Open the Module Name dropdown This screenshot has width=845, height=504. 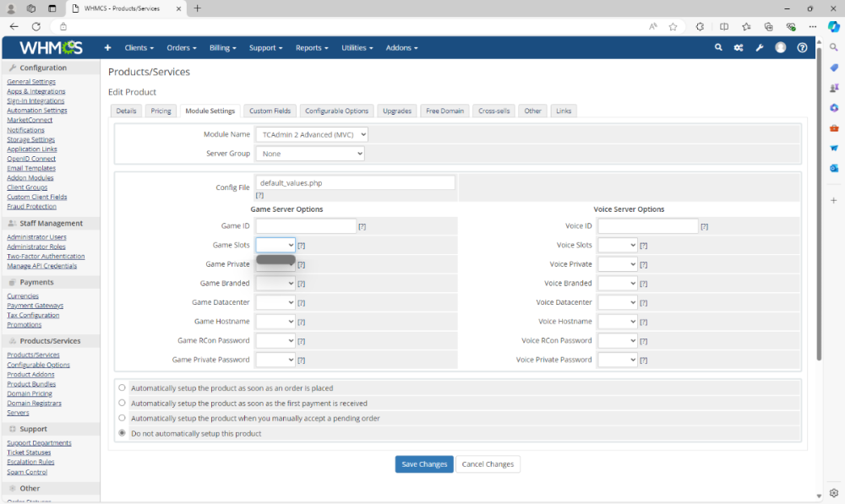click(x=312, y=134)
